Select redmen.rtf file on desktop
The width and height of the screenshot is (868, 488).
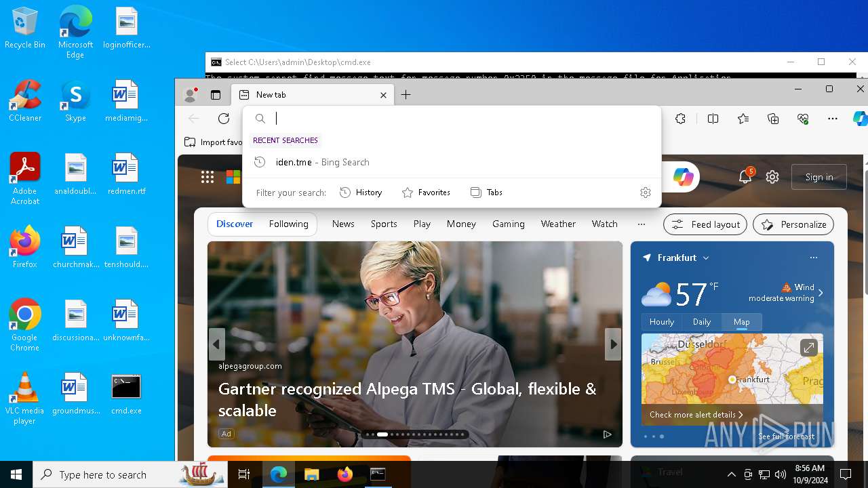[x=126, y=174]
